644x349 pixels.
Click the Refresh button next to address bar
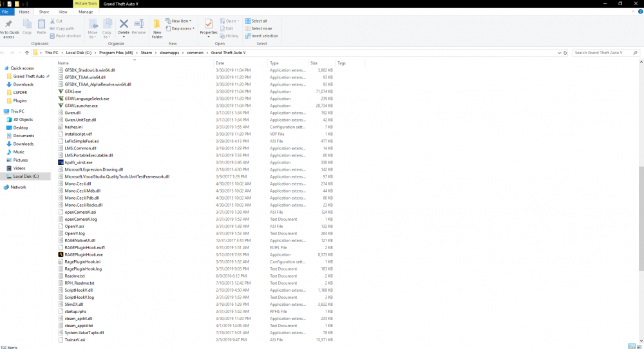click(565, 53)
